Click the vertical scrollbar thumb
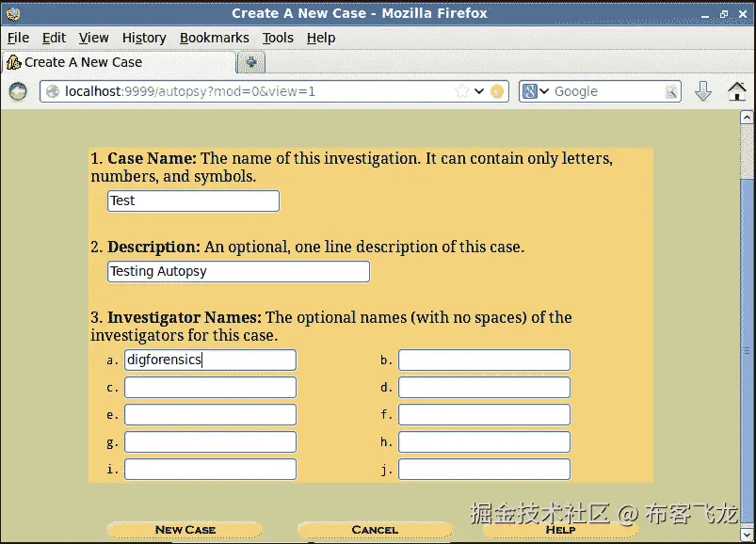756x544 pixels. coord(747,352)
